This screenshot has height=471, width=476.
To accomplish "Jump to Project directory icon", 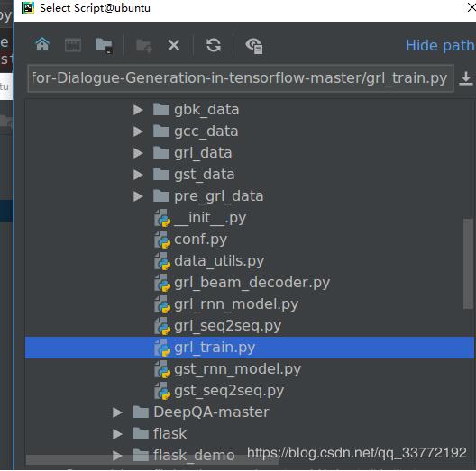I will [104, 46].
